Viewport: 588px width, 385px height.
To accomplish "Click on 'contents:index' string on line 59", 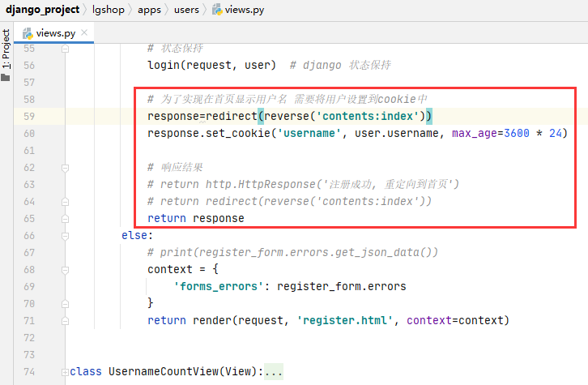I will [368, 117].
